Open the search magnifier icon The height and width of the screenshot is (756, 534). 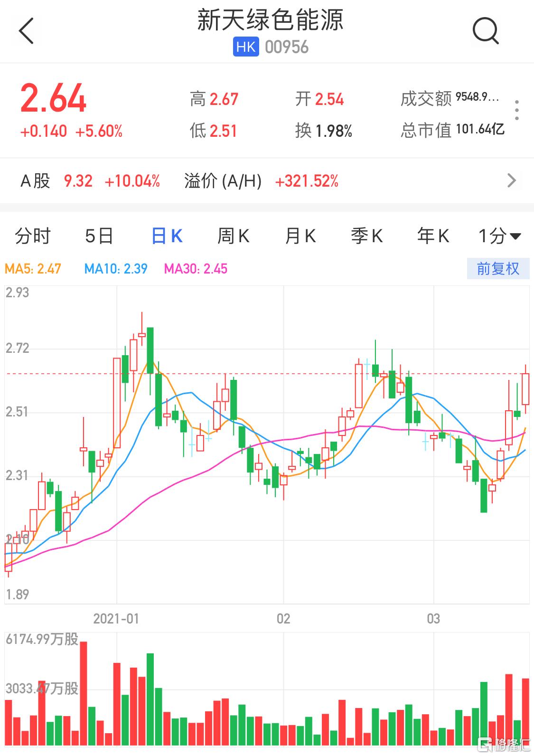[x=485, y=31]
